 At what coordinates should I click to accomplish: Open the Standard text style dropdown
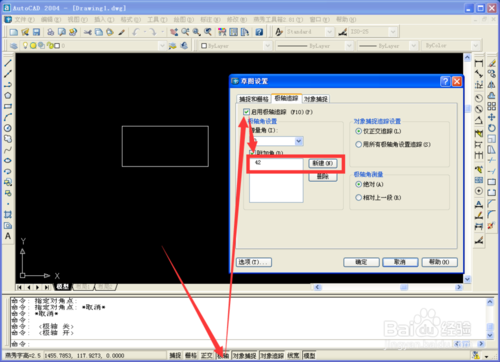329,32
